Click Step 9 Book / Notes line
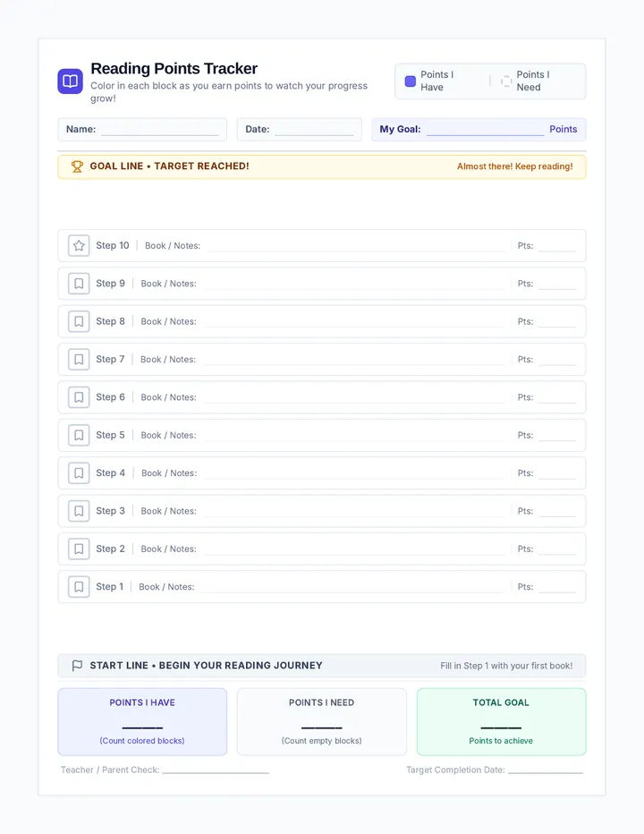The width and height of the screenshot is (644, 834). point(353,284)
